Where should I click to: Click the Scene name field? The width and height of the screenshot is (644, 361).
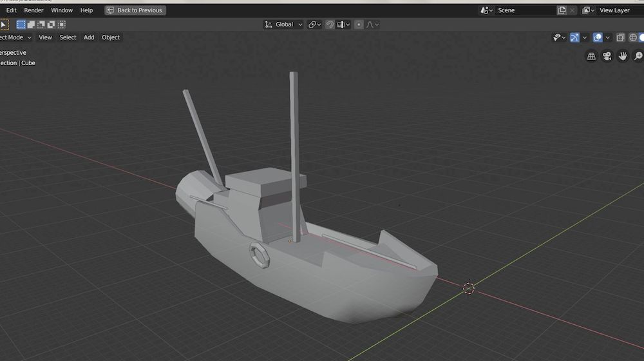pos(525,10)
